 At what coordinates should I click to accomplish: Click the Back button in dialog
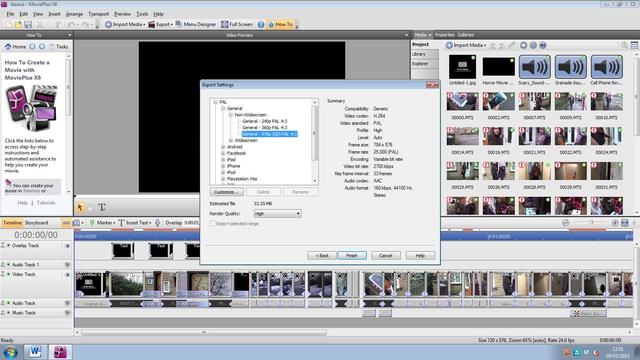[322, 256]
